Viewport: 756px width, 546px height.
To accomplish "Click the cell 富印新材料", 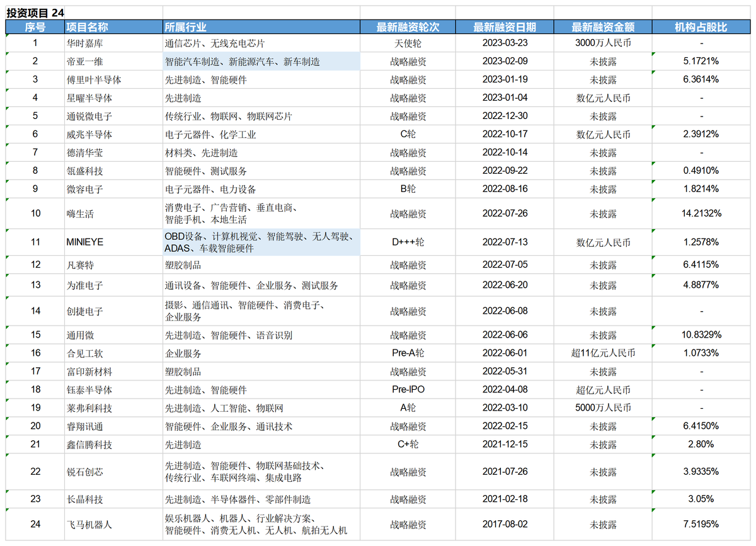I will (113, 372).
